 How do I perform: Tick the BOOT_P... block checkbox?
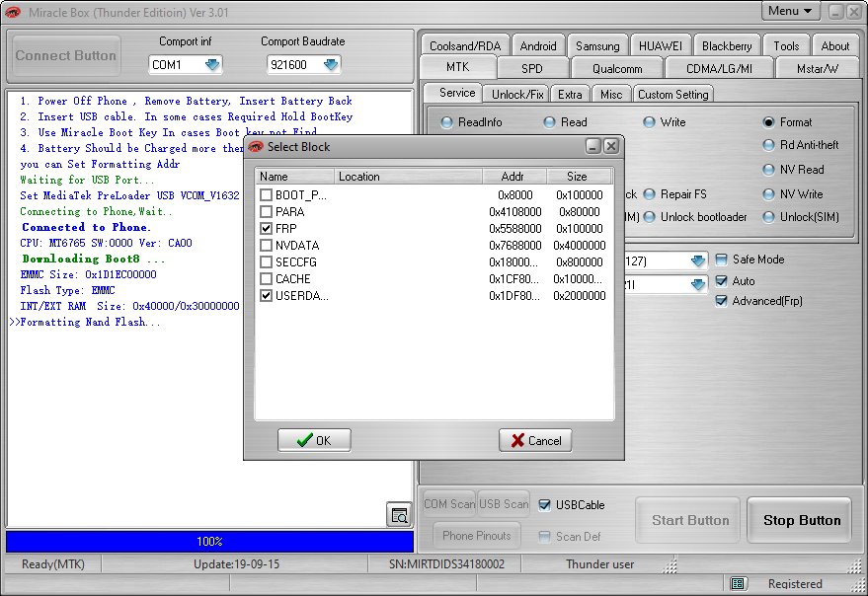pyautogui.click(x=267, y=194)
